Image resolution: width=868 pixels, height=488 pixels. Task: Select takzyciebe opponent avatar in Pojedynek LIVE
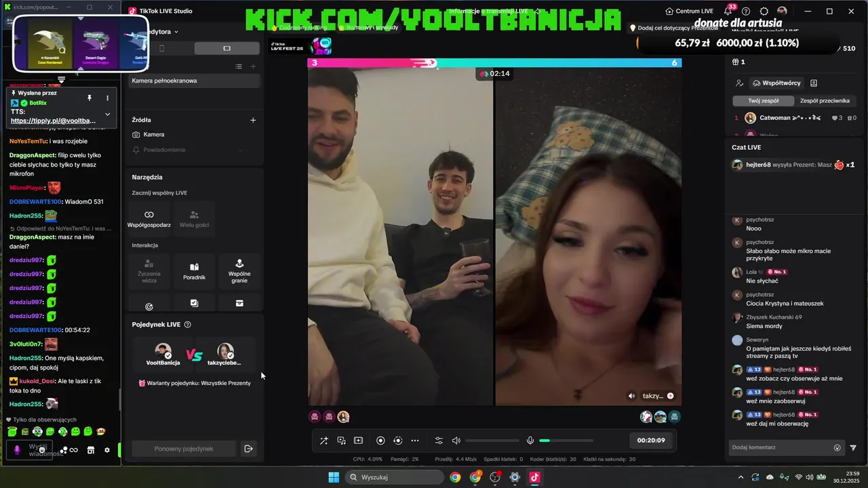(x=224, y=351)
